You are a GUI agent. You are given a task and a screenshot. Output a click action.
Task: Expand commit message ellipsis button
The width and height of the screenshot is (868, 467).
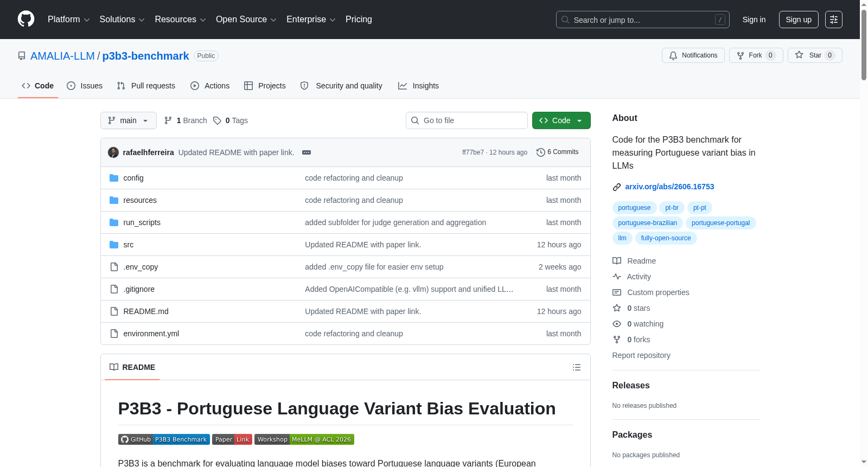pos(307,152)
